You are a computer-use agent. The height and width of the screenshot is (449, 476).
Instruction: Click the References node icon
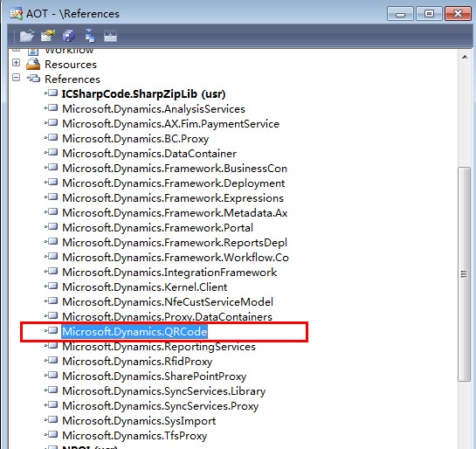click(x=33, y=79)
